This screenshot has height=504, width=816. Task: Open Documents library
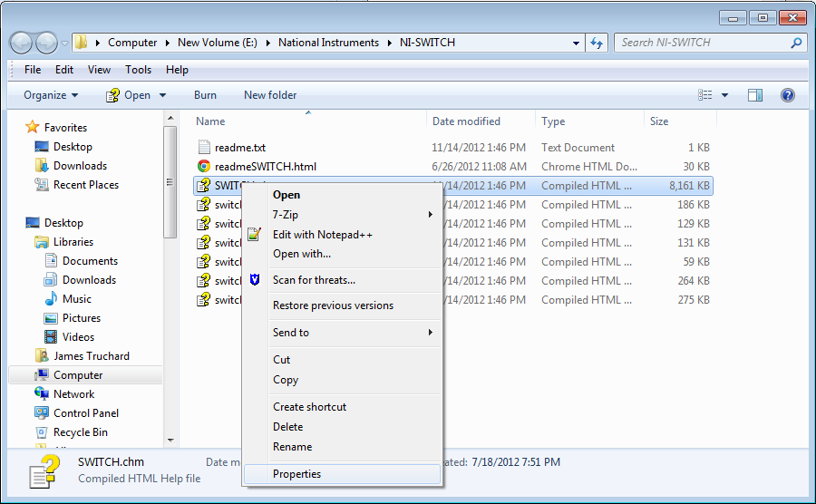tap(90, 260)
